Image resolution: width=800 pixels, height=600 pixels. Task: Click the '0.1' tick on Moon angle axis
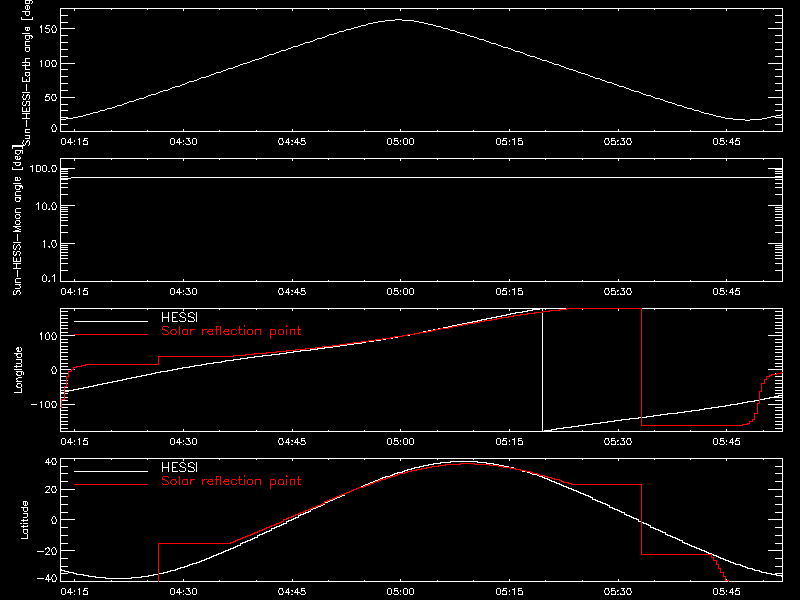point(49,278)
